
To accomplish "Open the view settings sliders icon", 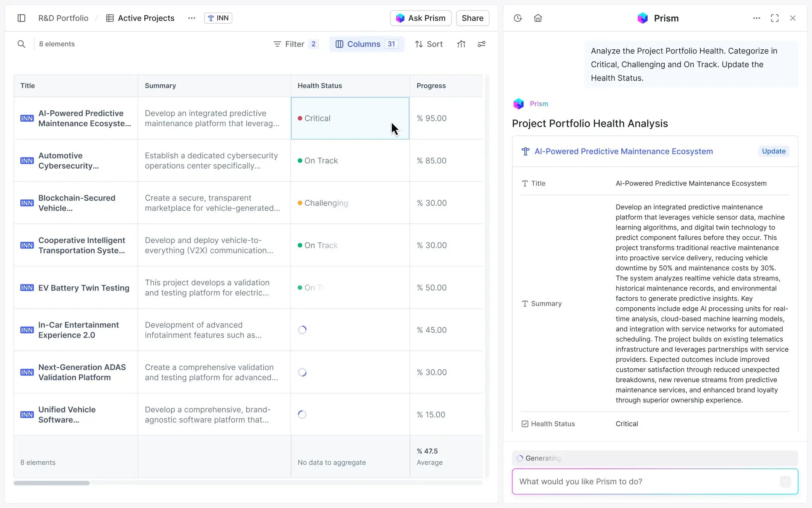I will tap(482, 44).
